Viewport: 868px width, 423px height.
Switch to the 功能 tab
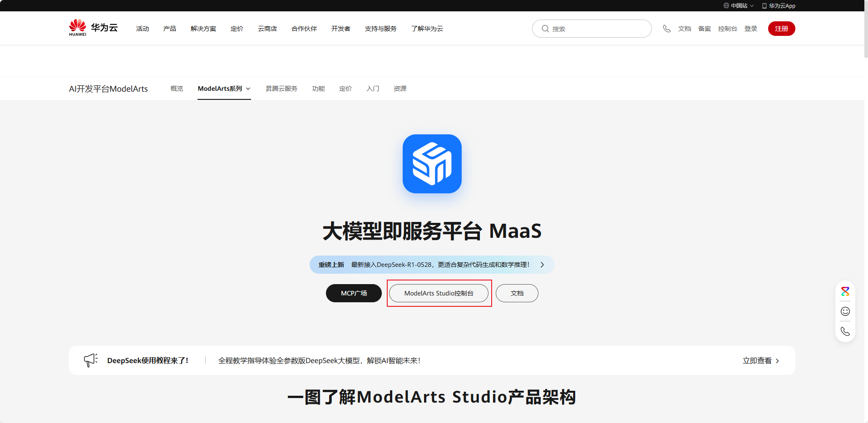click(318, 89)
